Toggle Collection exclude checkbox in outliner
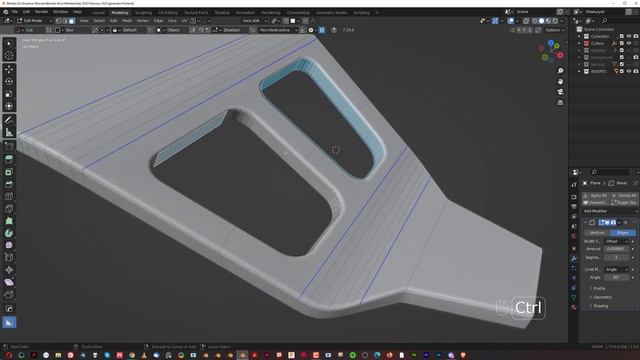 pos(622,36)
